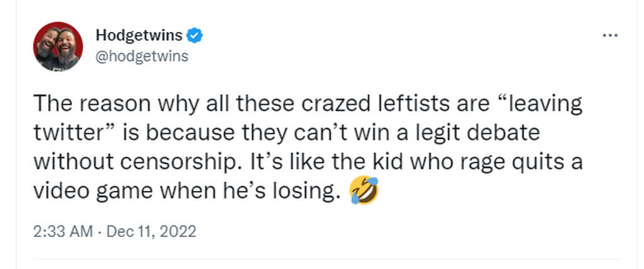Click the blue verified badge
Image resolution: width=644 pixels, height=269 pixels.
pyautogui.click(x=196, y=36)
